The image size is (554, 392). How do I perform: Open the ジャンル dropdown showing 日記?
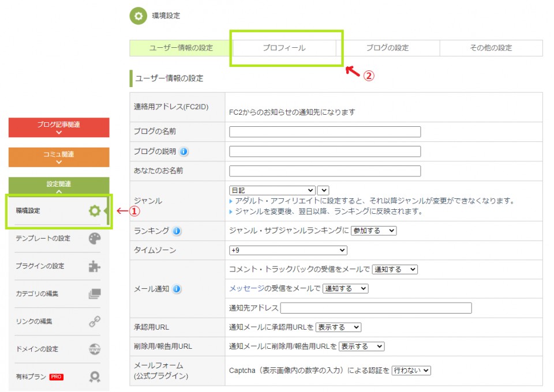coord(272,190)
